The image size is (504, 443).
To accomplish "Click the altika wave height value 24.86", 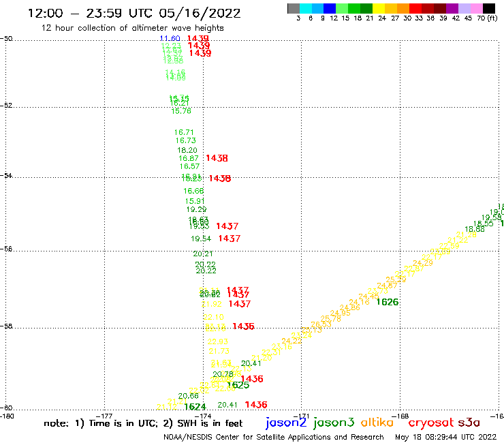I will (349, 307).
